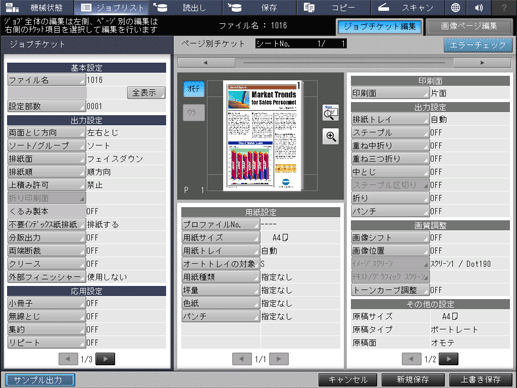Viewport: 517px width, 388px height.
Task: Go to next right panel page arrow (1/2)
Action: [x=448, y=359]
